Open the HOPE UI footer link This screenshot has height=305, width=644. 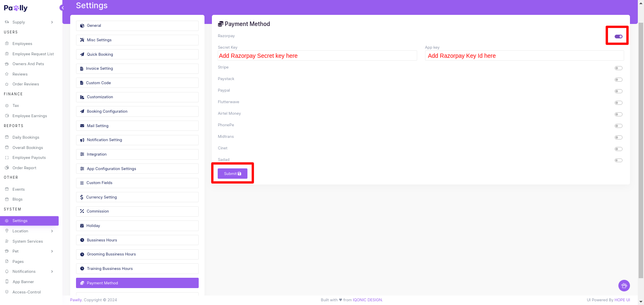(x=622, y=300)
